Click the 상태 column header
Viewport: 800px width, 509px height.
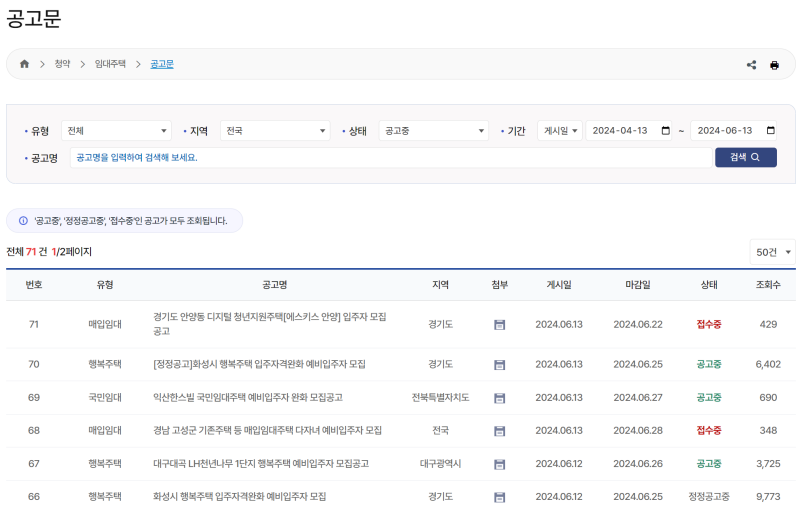(709, 285)
